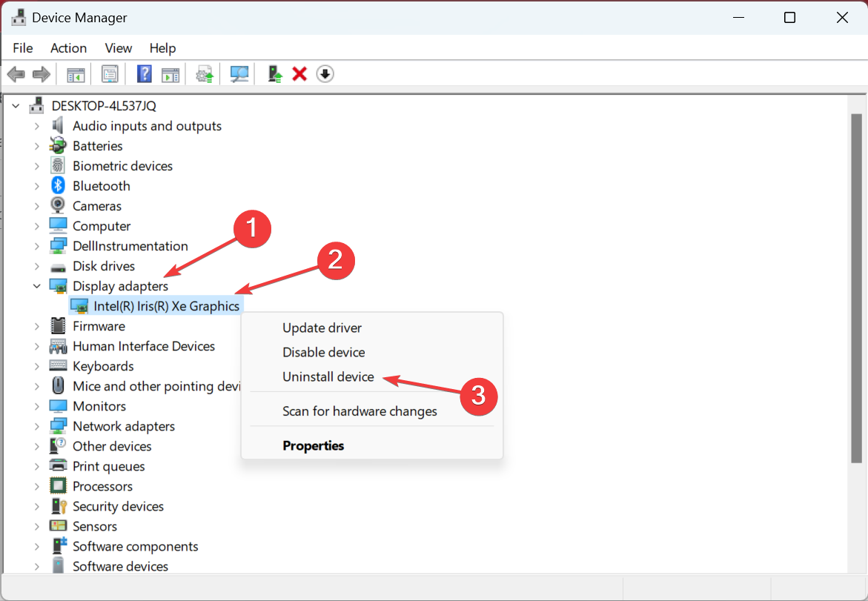Open the Action menu
The image size is (868, 601).
[x=69, y=48]
